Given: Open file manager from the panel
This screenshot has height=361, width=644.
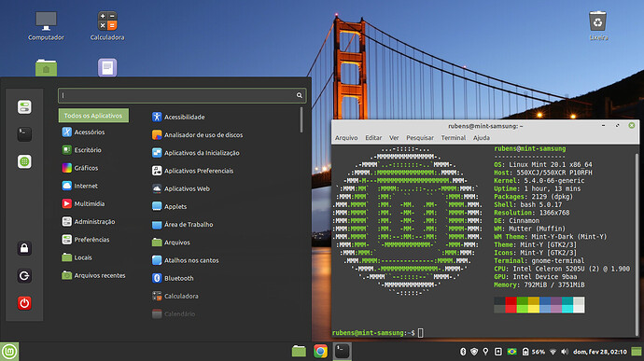Looking at the screenshot, I should pyautogui.click(x=299, y=352).
